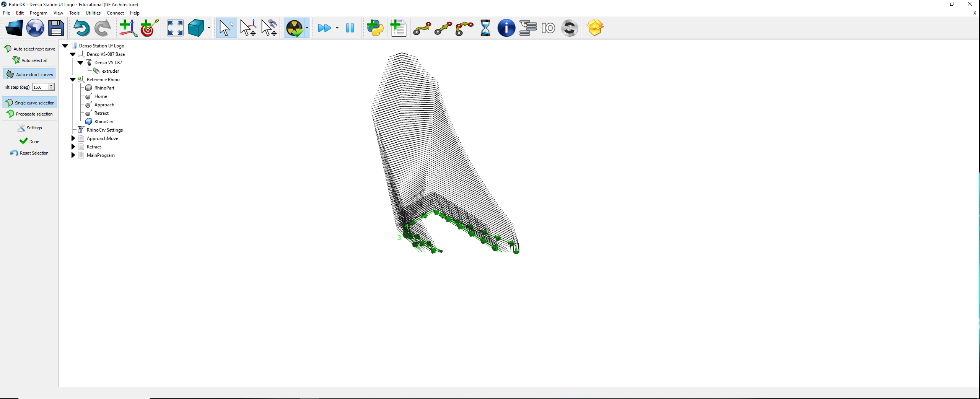Viewport: 980px width, 399px height.
Task: Open the Program menu
Action: (38, 13)
